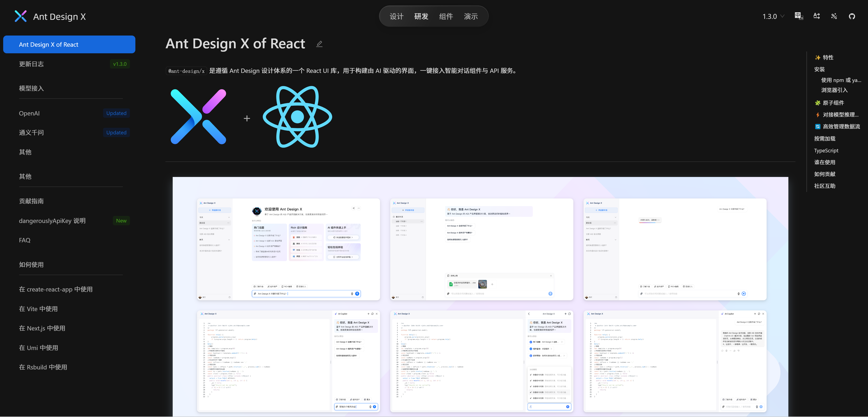Select the 设计 navigation tab

point(396,16)
